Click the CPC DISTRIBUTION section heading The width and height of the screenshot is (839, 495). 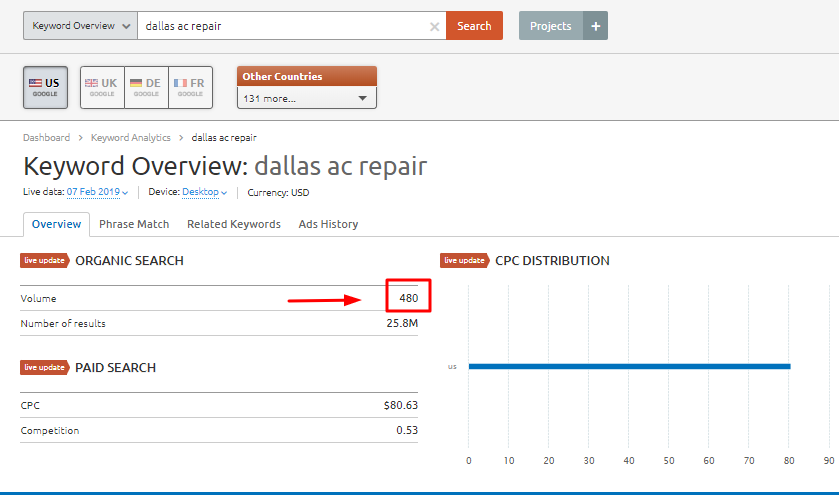tap(552, 261)
